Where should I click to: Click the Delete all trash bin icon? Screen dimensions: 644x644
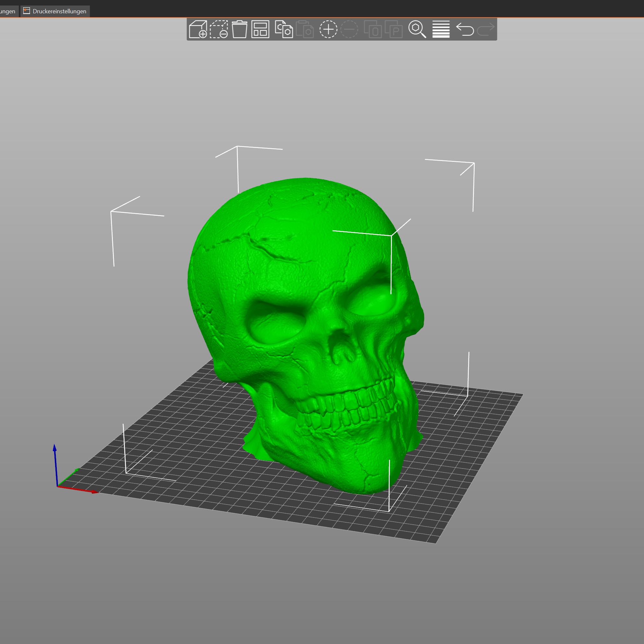pyautogui.click(x=239, y=29)
